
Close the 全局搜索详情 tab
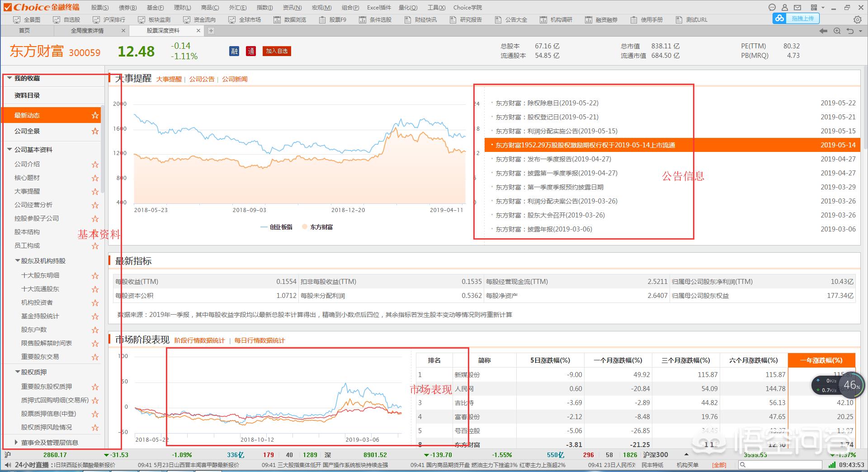click(x=123, y=31)
